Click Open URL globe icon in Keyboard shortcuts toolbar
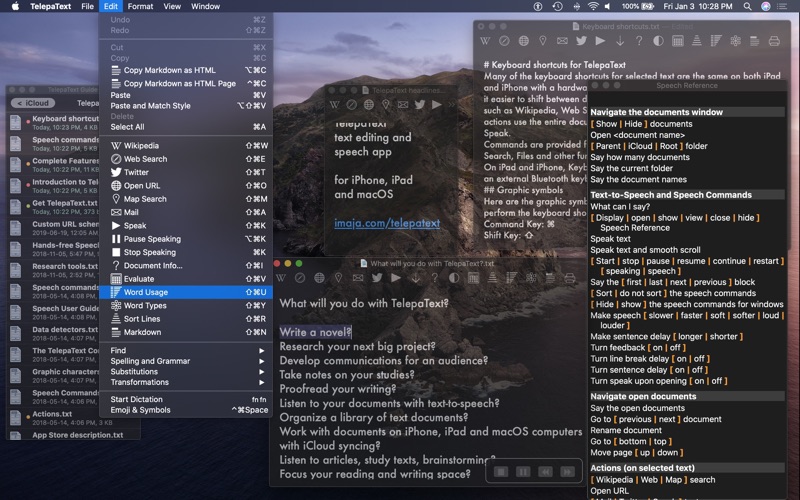This screenshot has height=500, width=800. (x=523, y=41)
